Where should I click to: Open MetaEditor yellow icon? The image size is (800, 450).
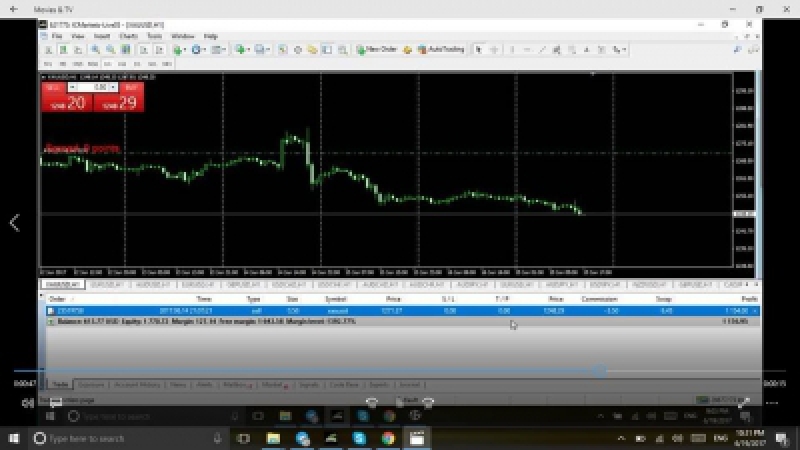pyautogui.click(x=407, y=50)
